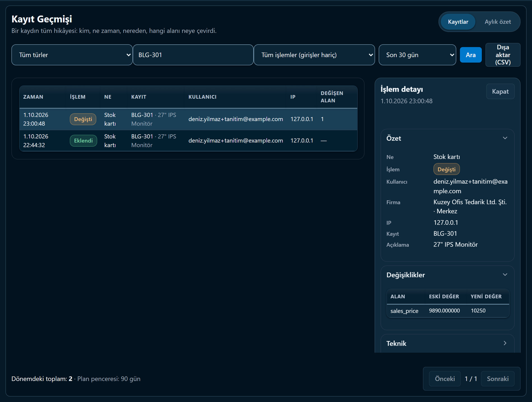This screenshot has height=402, width=532.
Task: Click the Ara search button
Action: pos(471,55)
